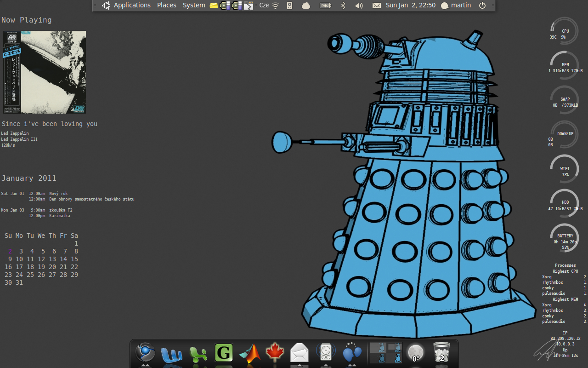Click the yellow folder launcher in top panel
This screenshot has height=368, width=588.
(214, 6)
